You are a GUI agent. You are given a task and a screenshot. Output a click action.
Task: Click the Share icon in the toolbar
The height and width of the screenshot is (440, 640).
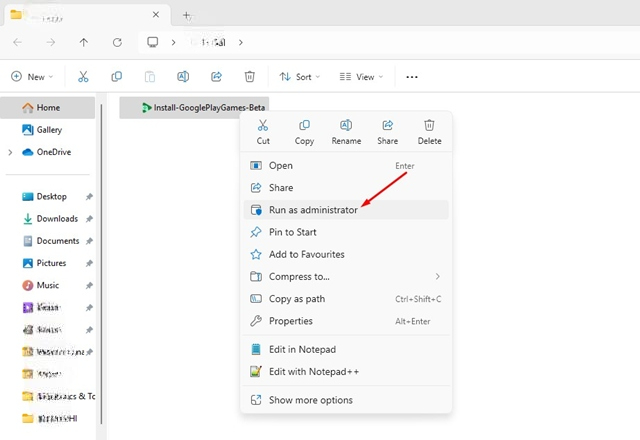tap(216, 76)
